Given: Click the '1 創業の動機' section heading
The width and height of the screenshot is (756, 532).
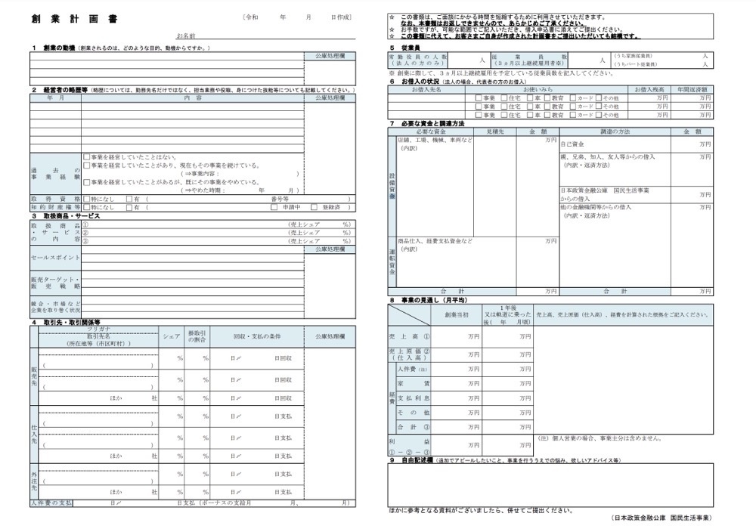Looking at the screenshot, I should [x=54, y=48].
